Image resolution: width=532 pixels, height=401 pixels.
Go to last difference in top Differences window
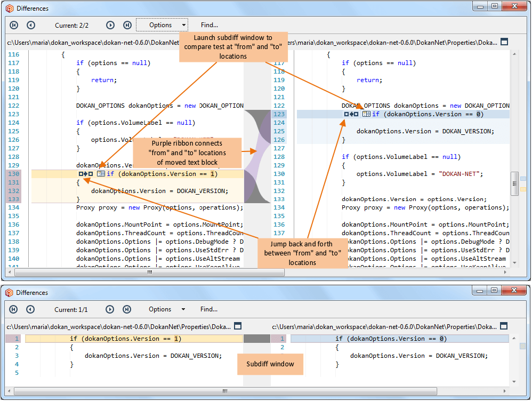pyautogui.click(x=127, y=25)
